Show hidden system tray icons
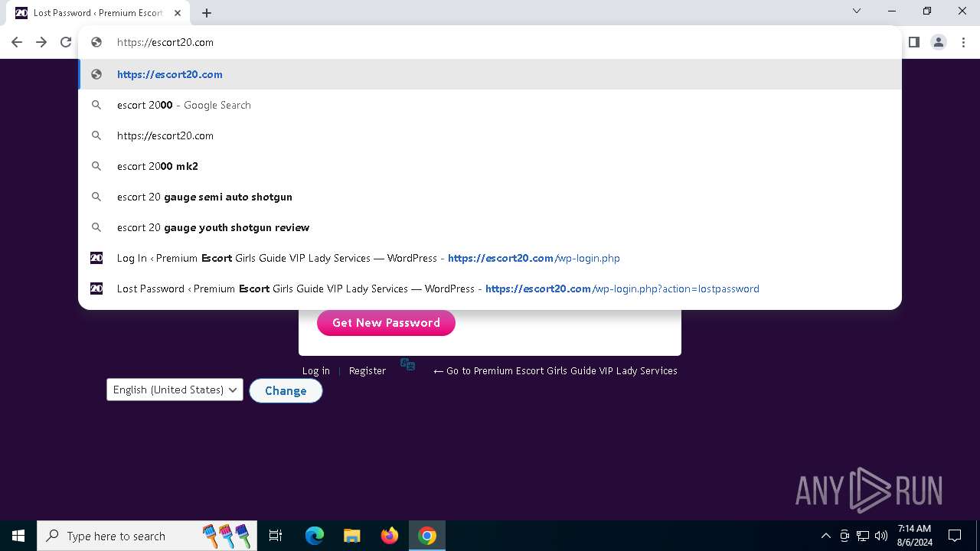 [825, 536]
